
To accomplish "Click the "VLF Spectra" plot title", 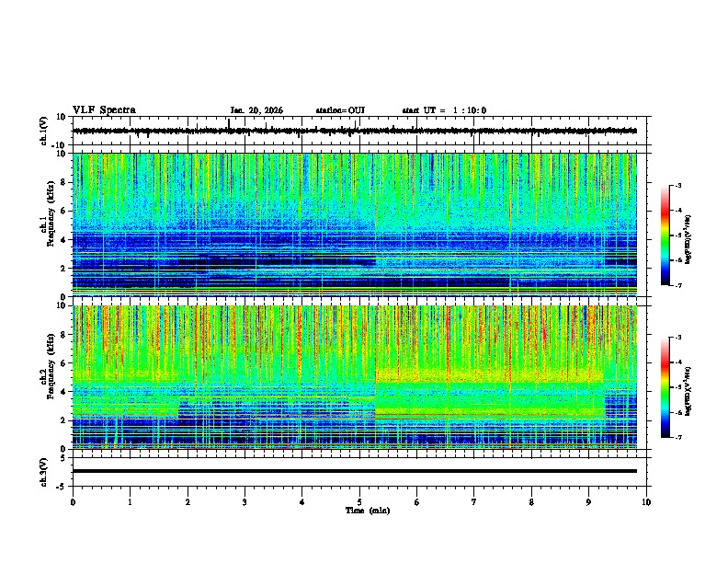I will coord(104,110).
